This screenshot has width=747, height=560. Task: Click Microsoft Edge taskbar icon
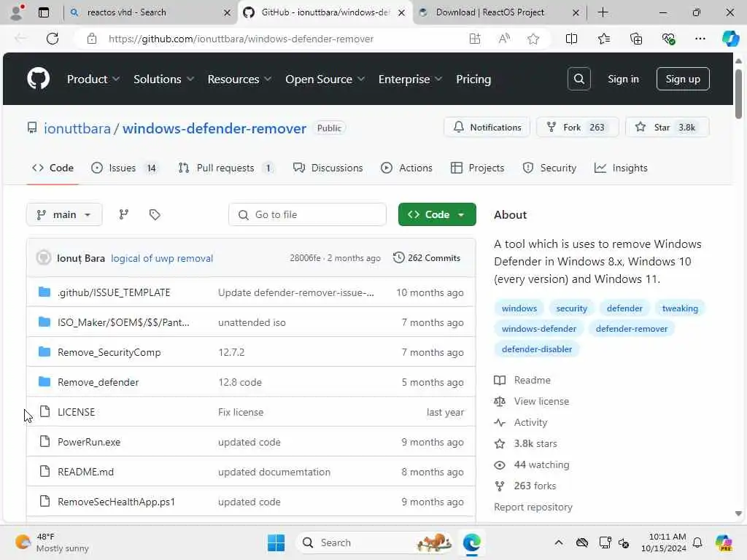pos(472,542)
